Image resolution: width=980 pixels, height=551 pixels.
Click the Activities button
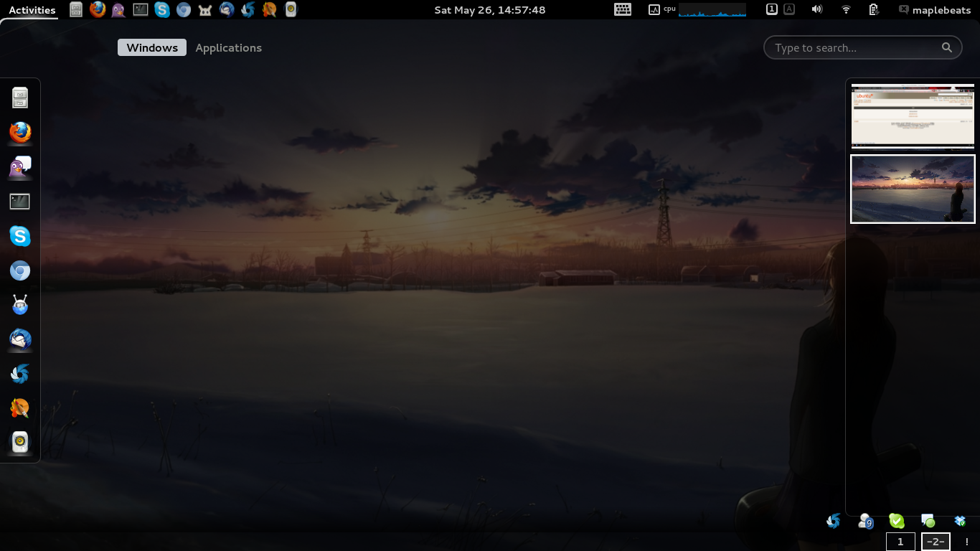pos(32,9)
